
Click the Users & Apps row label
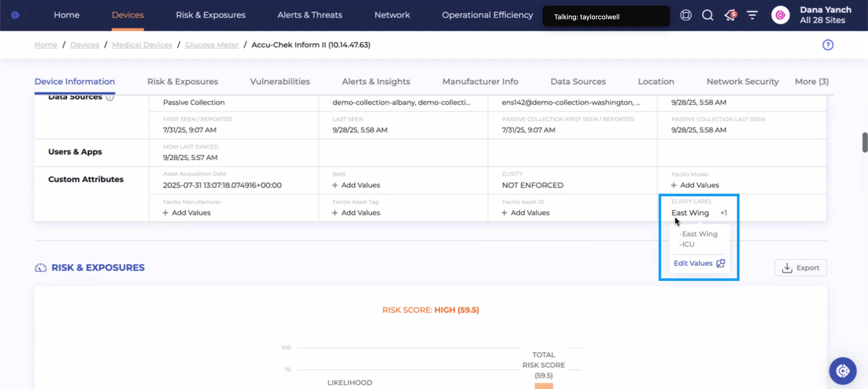coord(75,152)
